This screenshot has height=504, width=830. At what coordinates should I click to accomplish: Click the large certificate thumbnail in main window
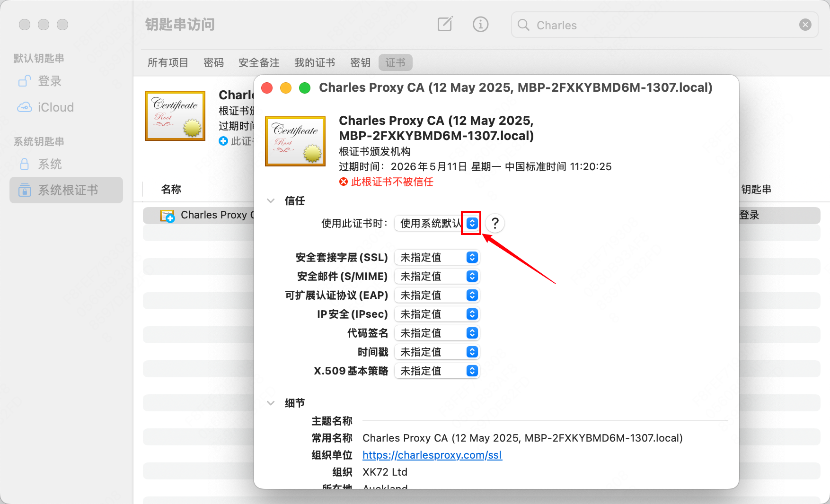point(175,116)
